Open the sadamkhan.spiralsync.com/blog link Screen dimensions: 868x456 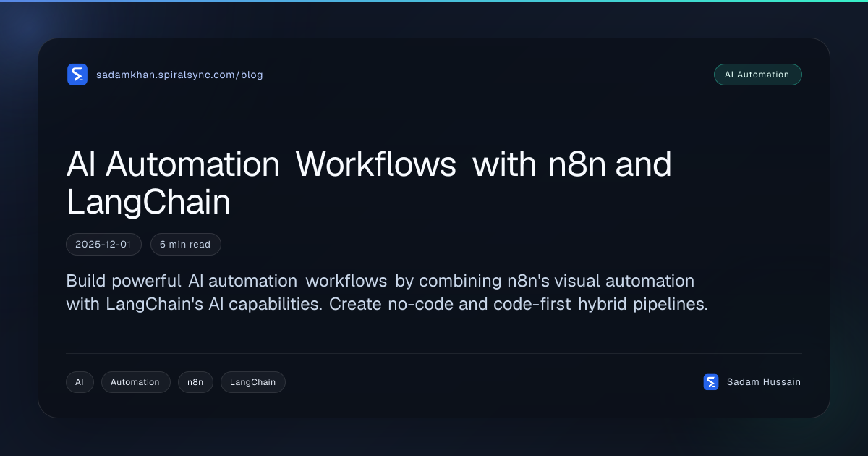click(x=179, y=75)
